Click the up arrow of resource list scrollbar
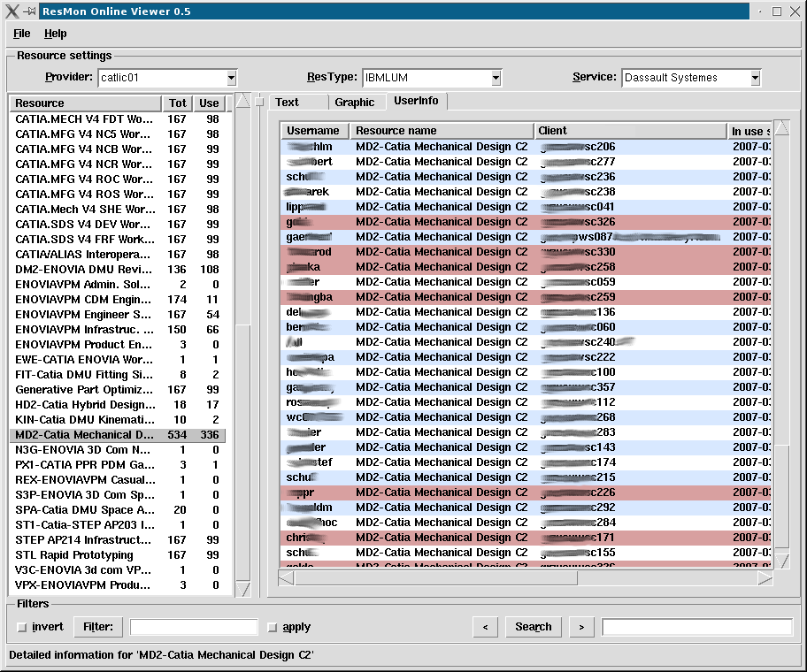 243,101
